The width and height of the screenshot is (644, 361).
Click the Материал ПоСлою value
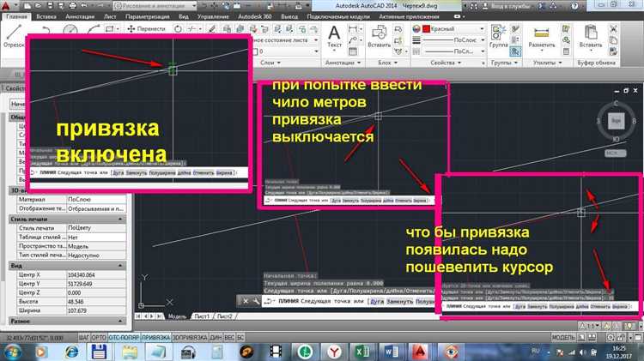pyautogui.click(x=96, y=199)
